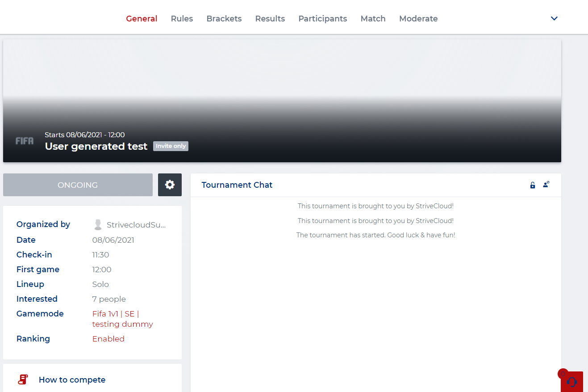
Task: Open the banned users icon in chat
Action: pos(546,185)
